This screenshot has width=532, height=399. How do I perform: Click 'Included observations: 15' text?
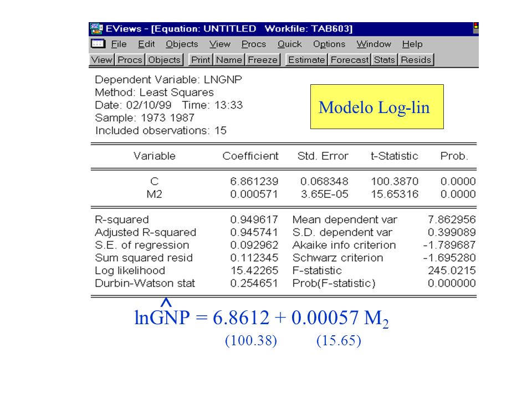161,131
